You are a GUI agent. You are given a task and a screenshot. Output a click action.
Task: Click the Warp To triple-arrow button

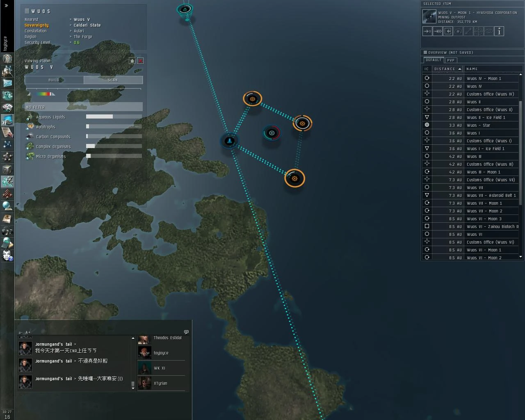438,31
